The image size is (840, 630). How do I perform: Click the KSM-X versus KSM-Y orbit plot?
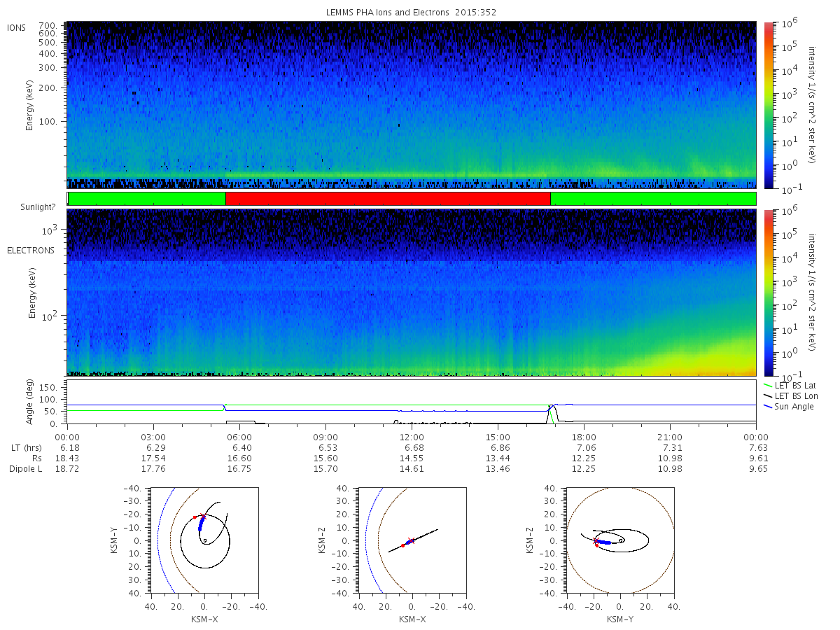point(204,540)
